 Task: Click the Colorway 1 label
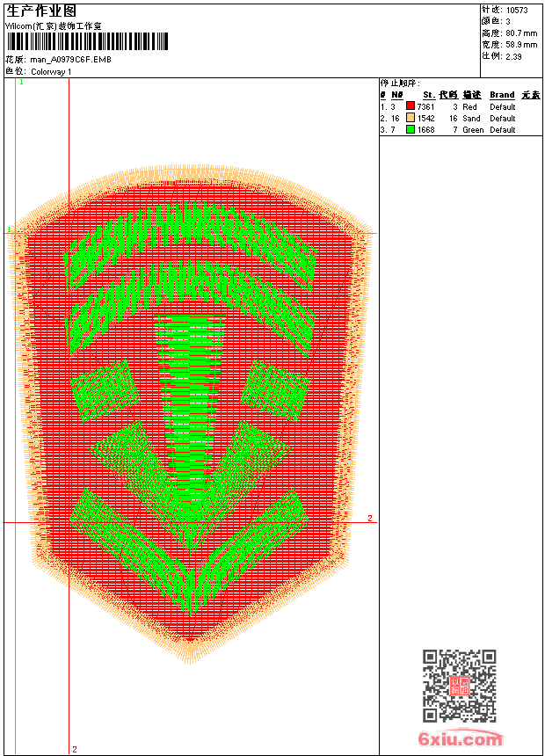pyautogui.click(x=51, y=72)
